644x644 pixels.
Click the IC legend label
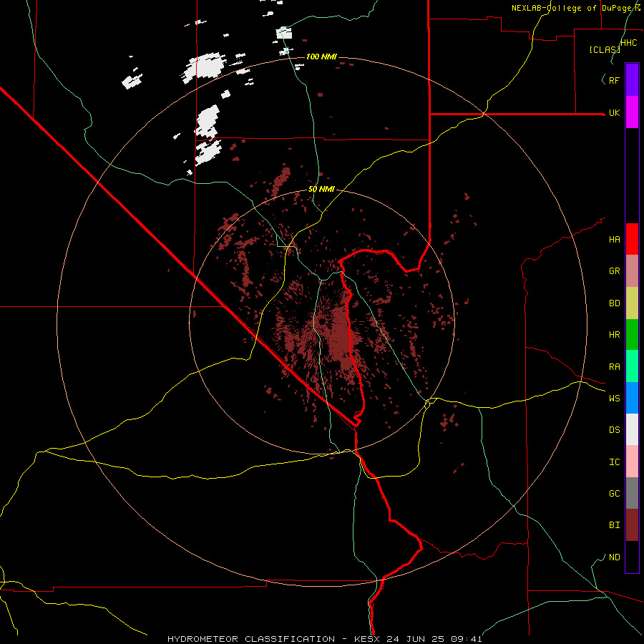614,462
